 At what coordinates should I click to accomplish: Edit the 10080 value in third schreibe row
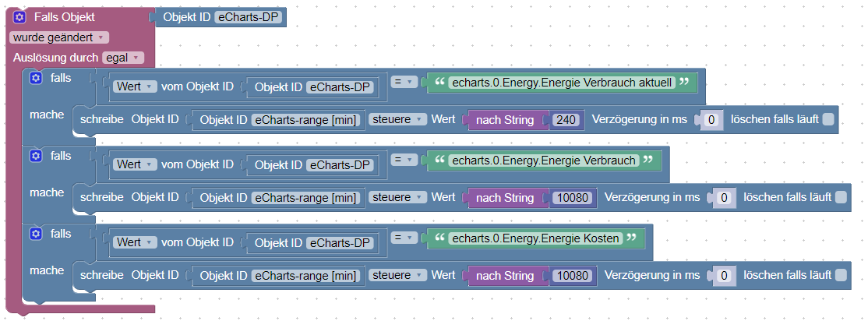click(573, 276)
